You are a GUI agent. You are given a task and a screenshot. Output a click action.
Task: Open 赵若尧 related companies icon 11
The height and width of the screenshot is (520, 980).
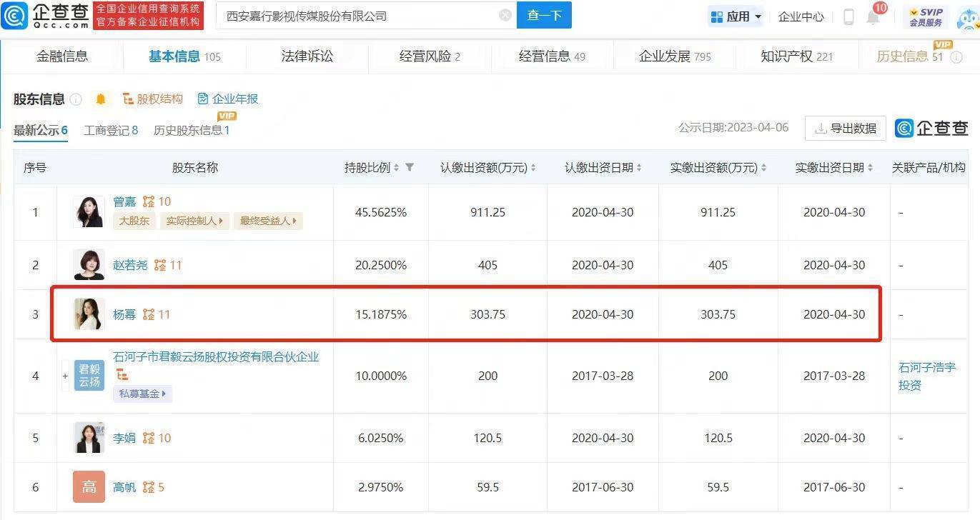click(168, 265)
